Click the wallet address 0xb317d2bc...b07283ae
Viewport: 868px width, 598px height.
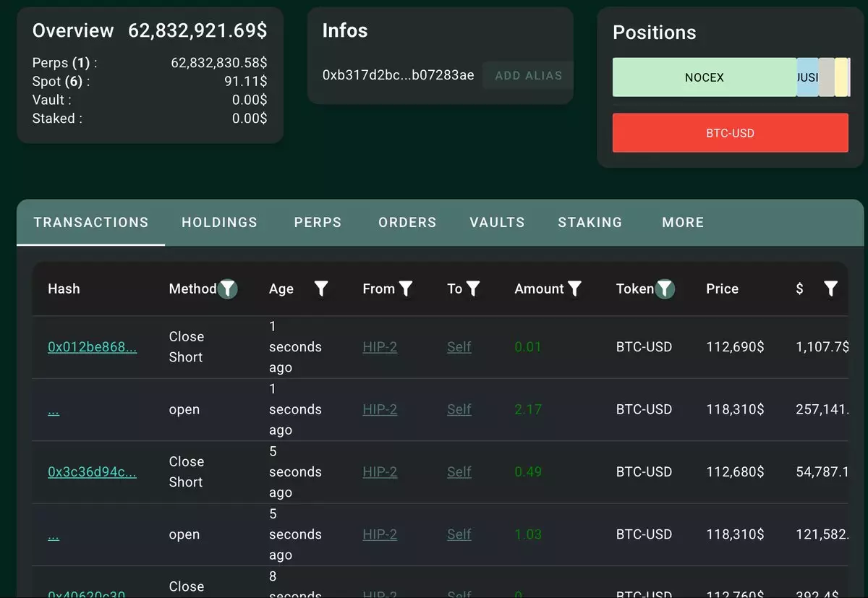(x=398, y=75)
